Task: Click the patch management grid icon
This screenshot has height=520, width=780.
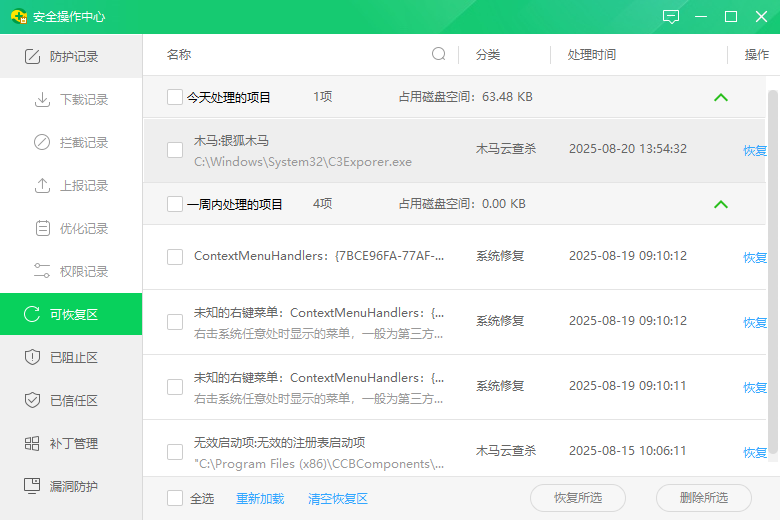Action: [32, 443]
